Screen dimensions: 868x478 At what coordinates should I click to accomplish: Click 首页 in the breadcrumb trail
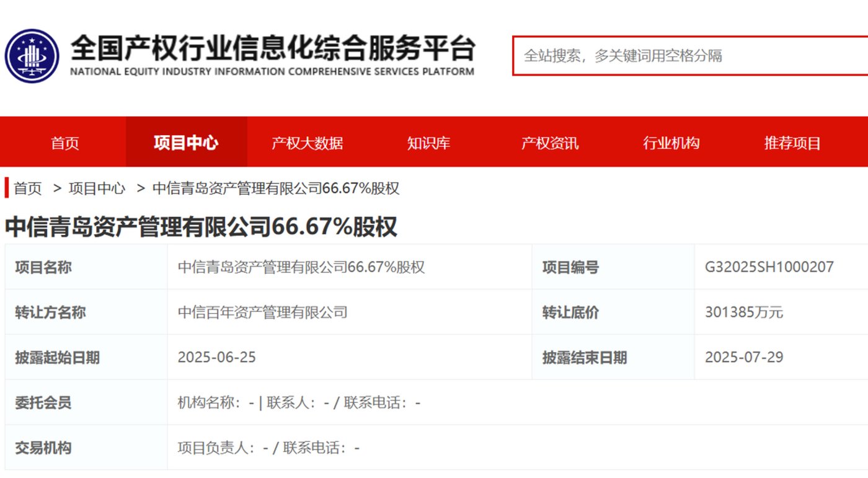pos(28,188)
